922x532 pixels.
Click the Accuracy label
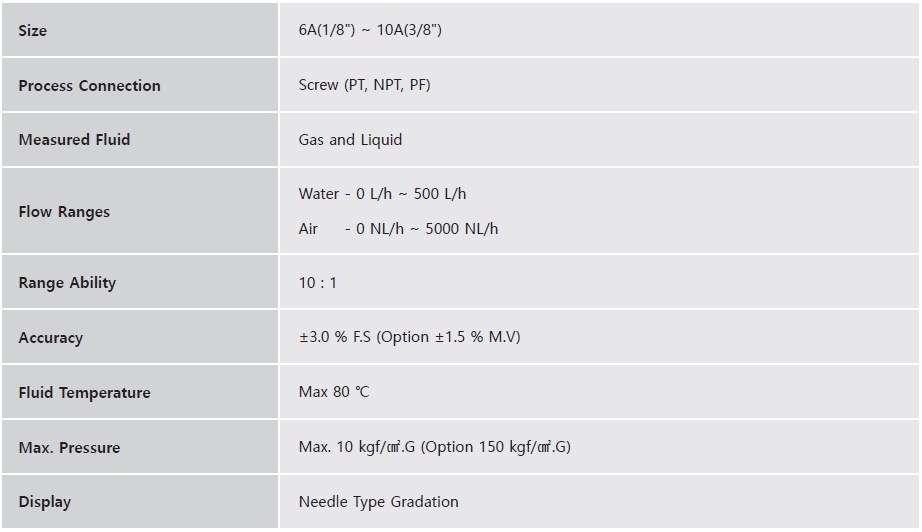50,338
